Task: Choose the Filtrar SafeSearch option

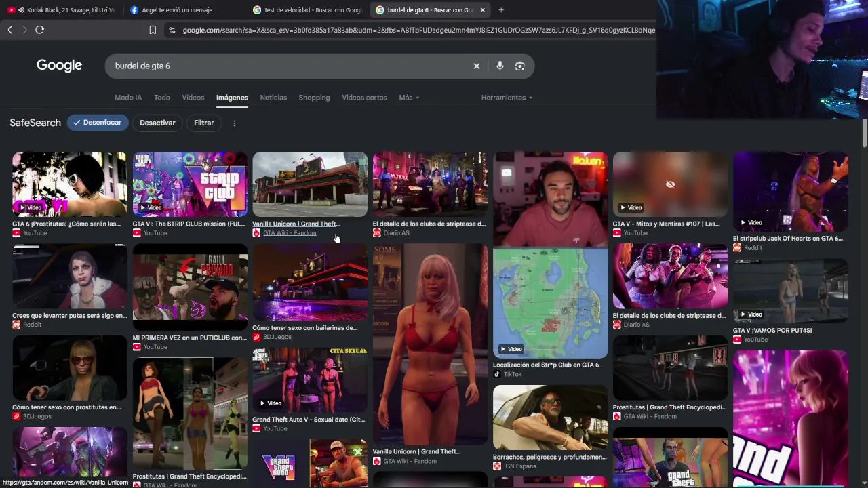Action: (x=203, y=123)
